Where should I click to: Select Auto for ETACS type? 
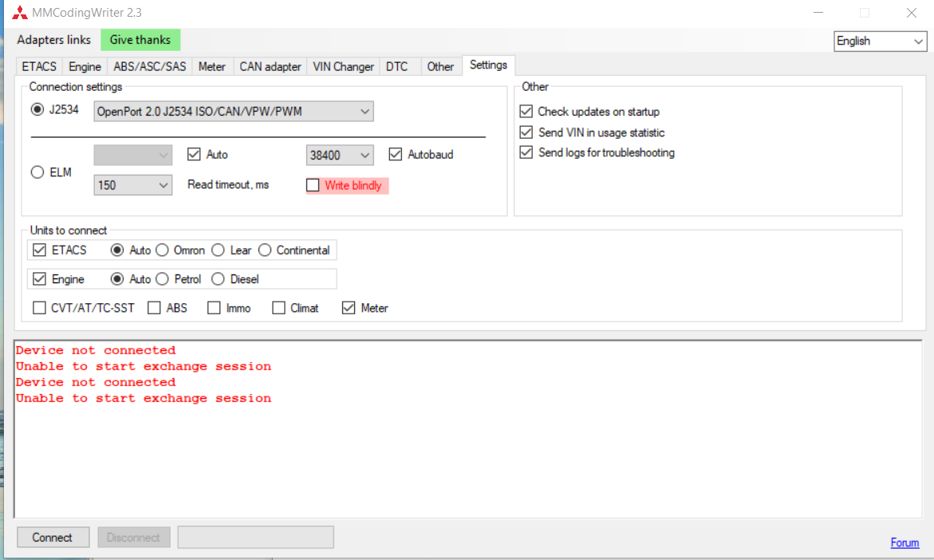[117, 250]
